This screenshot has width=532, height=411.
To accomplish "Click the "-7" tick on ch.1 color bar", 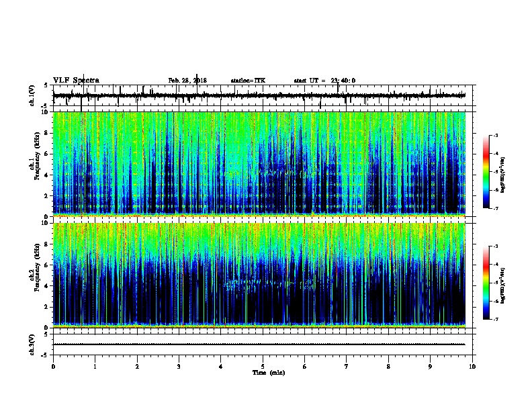I will pyautogui.click(x=496, y=208).
